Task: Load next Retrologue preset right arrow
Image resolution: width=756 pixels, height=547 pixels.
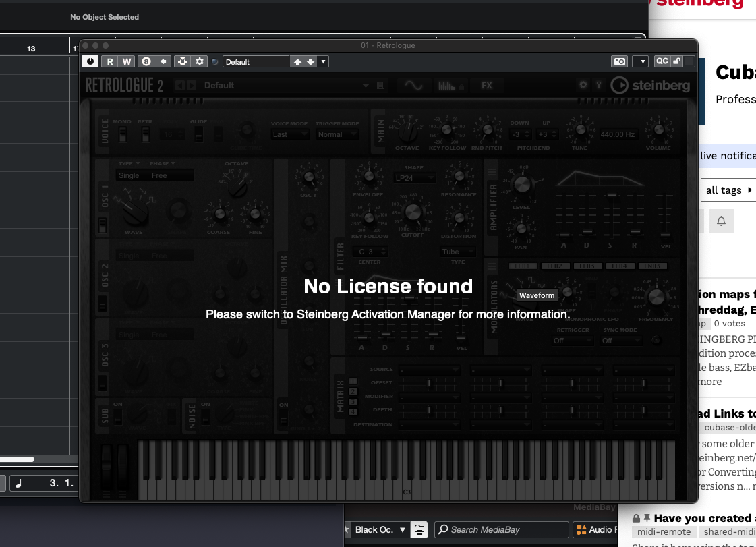Action: [x=192, y=86]
